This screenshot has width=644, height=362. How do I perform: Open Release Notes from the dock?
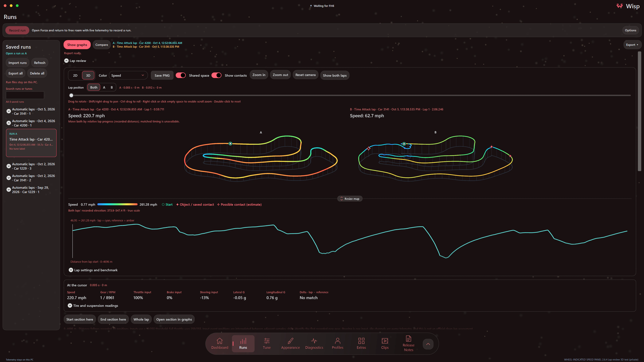(x=409, y=344)
